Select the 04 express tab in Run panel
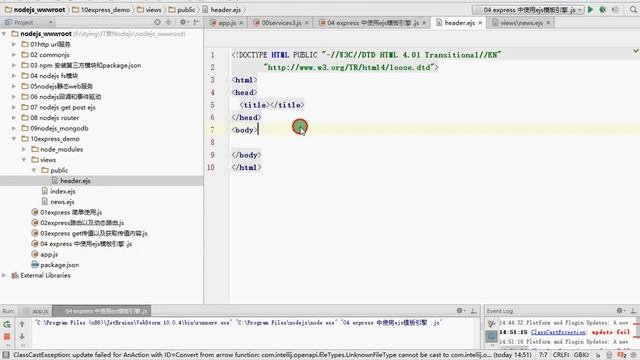The image size is (640, 360). (102, 311)
